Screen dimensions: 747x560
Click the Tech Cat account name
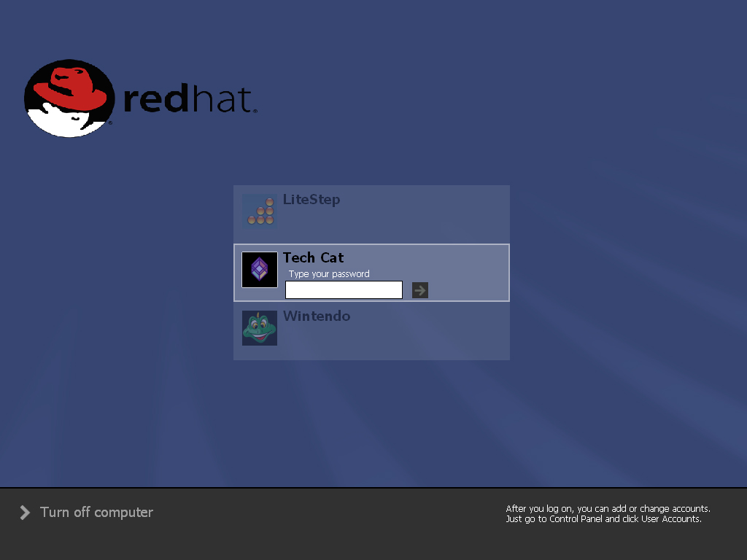pyautogui.click(x=314, y=257)
